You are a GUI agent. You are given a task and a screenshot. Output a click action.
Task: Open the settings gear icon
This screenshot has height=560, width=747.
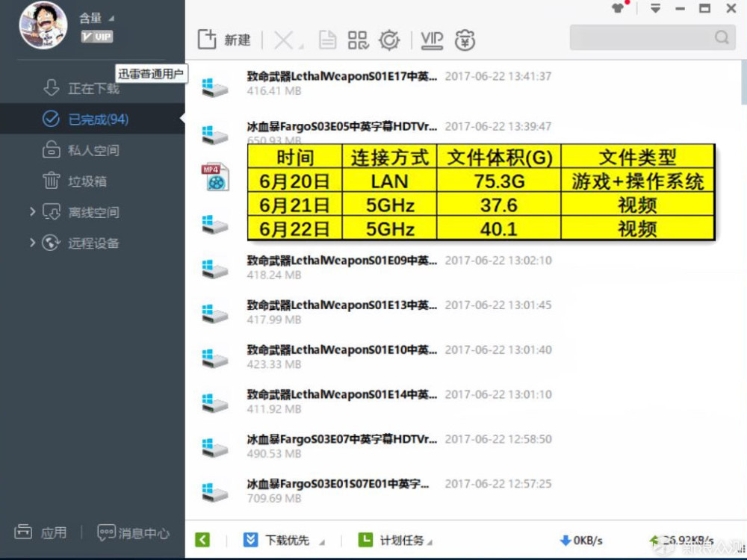389,40
